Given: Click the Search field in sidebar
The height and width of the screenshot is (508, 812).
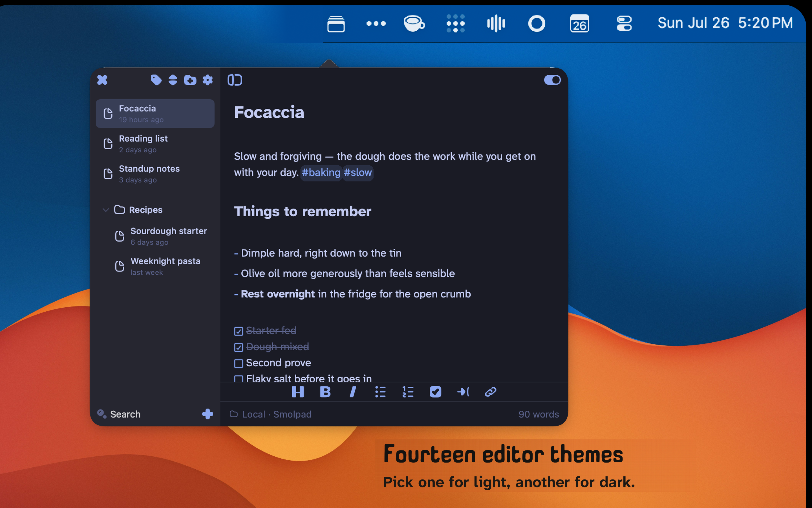Looking at the screenshot, I should [125, 414].
